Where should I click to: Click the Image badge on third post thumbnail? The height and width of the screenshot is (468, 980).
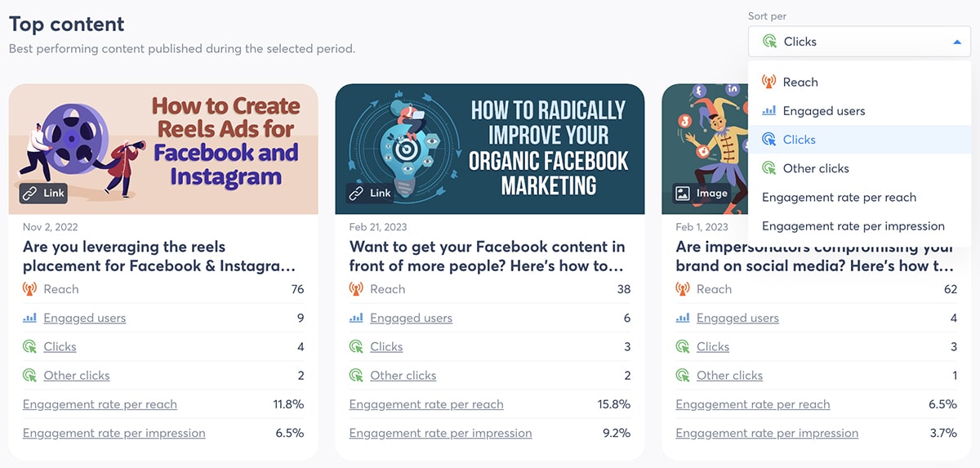(700, 194)
